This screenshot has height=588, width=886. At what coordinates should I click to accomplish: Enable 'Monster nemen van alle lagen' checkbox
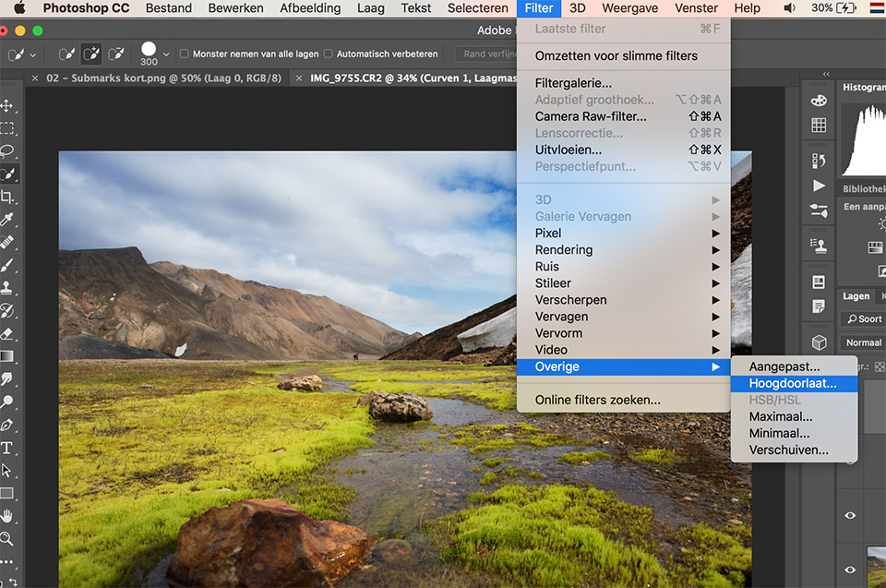pyautogui.click(x=185, y=54)
